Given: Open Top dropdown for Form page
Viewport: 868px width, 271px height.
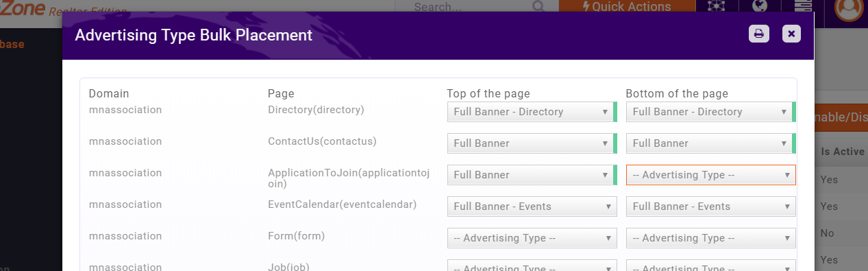Looking at the screenshot, I should 532,238.
